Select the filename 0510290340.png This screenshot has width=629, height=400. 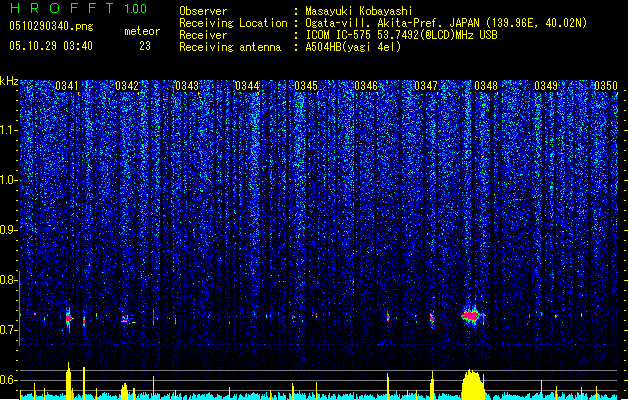[51, 26]
